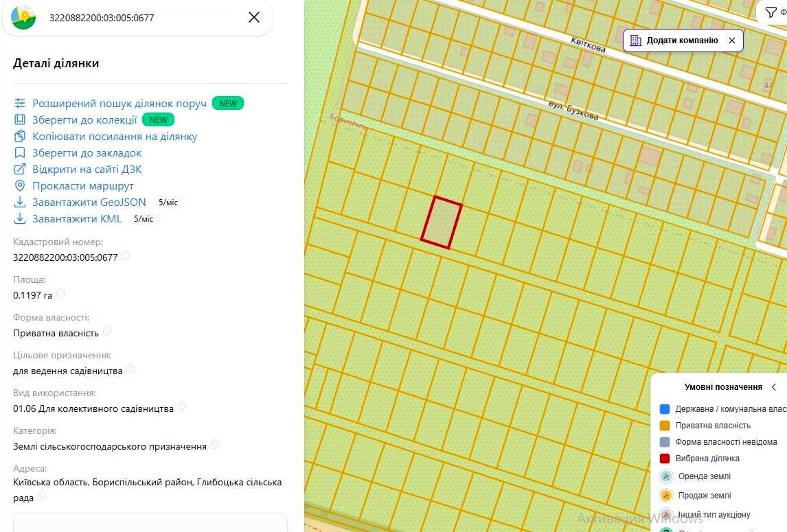Click the red-outlined selected parcel on the map
The image size is (787, 532).
(441, 222)
